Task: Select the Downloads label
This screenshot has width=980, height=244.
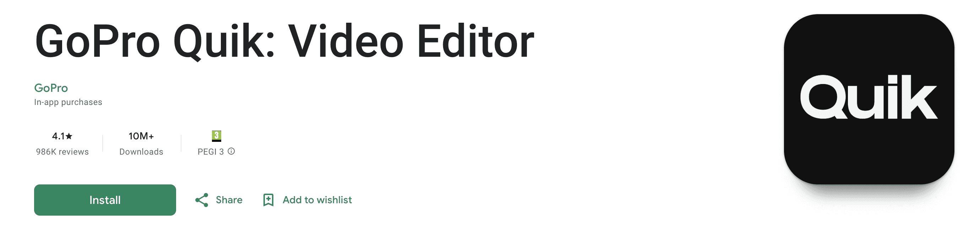Action: [x=141, y=152]
